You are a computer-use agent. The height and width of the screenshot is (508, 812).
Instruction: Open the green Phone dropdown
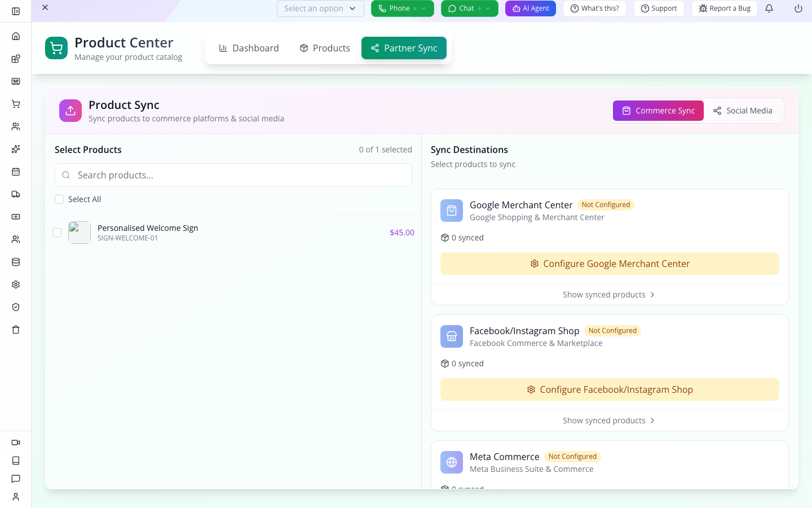403,8
